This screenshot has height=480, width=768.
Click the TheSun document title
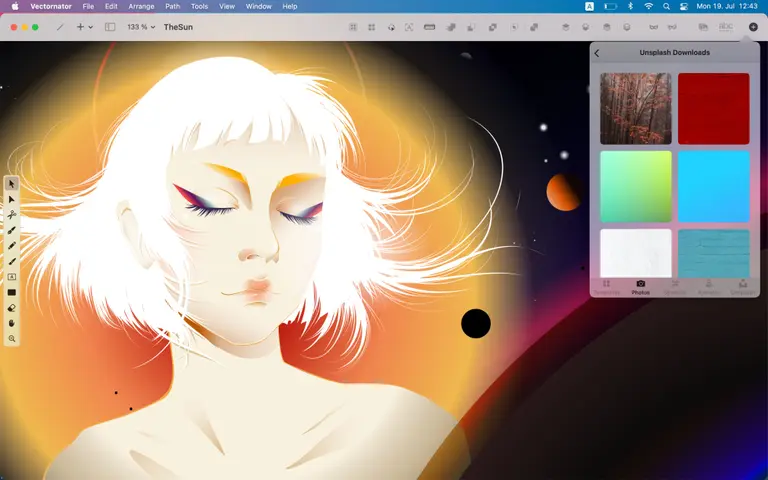178,27
